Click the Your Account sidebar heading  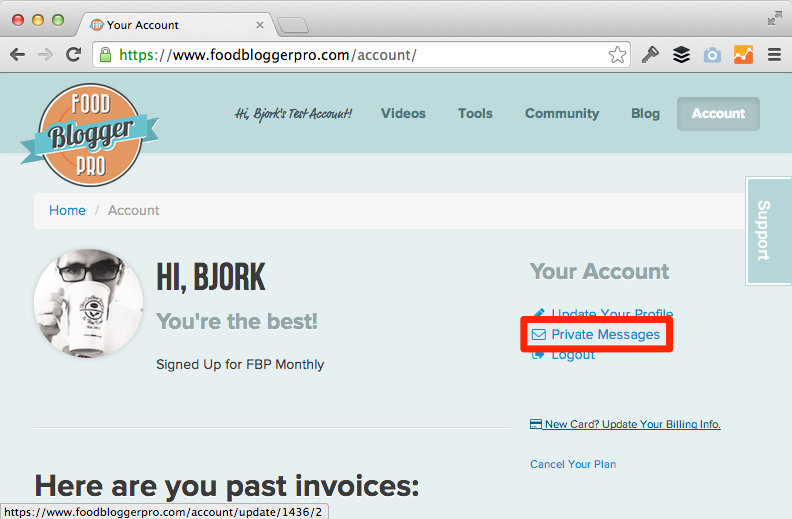click(x=599, y=272)
